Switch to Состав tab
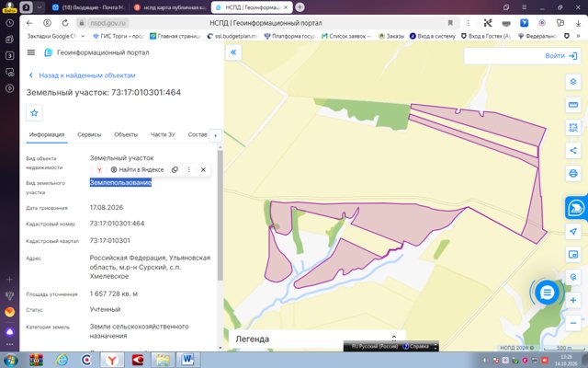This screenshot has width=588, height=368. point(198,134)
